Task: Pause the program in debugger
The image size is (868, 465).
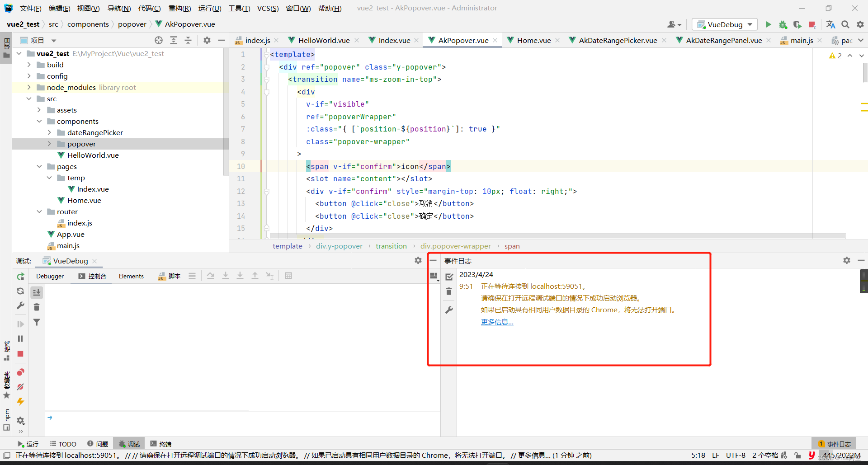Action: pos(20,338)
